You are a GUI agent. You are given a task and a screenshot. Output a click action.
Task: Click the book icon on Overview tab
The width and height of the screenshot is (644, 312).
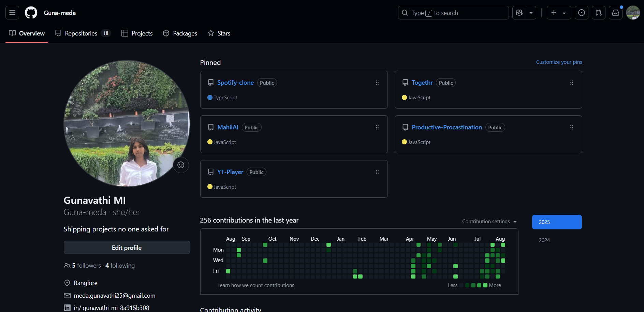(12, 33)
